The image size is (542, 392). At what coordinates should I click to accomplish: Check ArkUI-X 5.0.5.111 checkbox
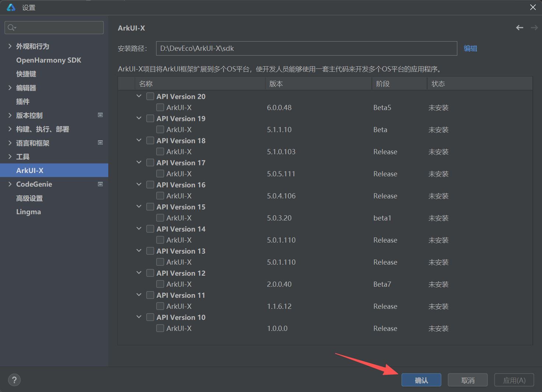[160, 174]
